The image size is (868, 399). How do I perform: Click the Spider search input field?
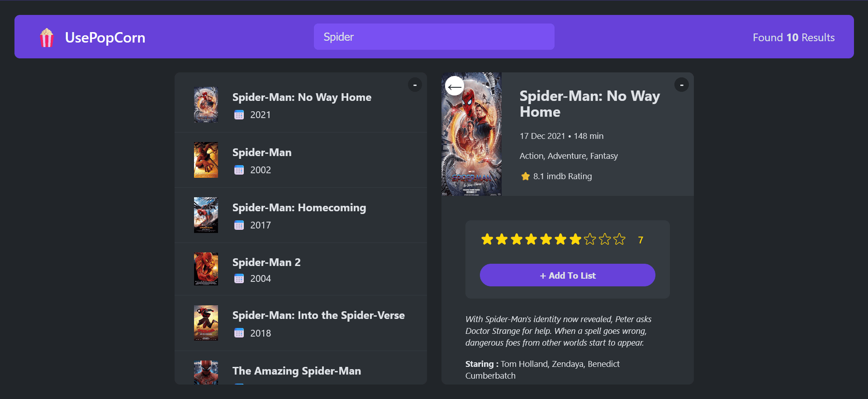click(434, 37)
